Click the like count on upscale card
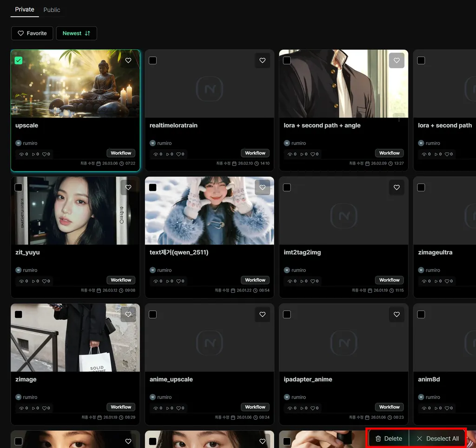Image resolution: width=476 pixels, height=448 pixels. click(x=46, y=154)
